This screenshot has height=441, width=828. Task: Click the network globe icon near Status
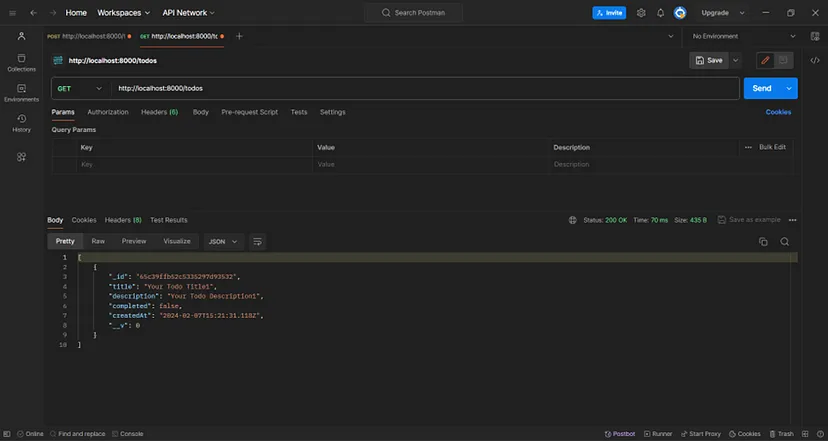(572, 220)
